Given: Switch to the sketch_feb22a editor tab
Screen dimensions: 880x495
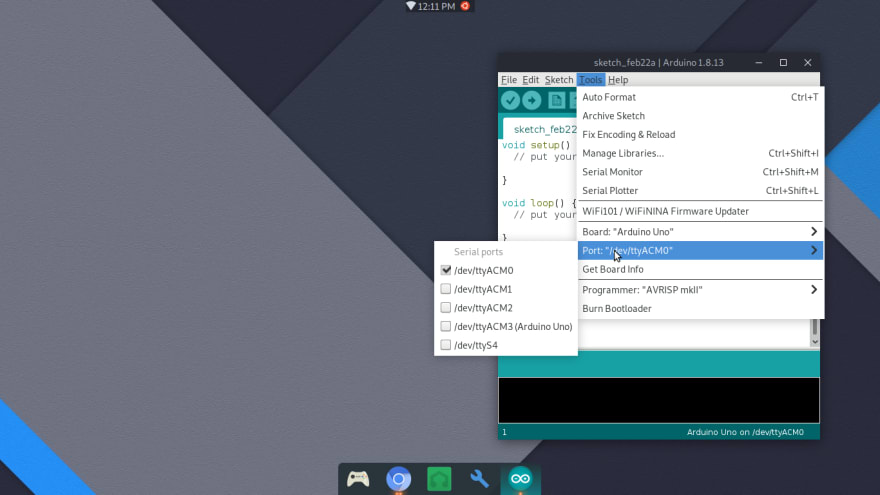Looking at the screenshot, I should coord(540,129).
